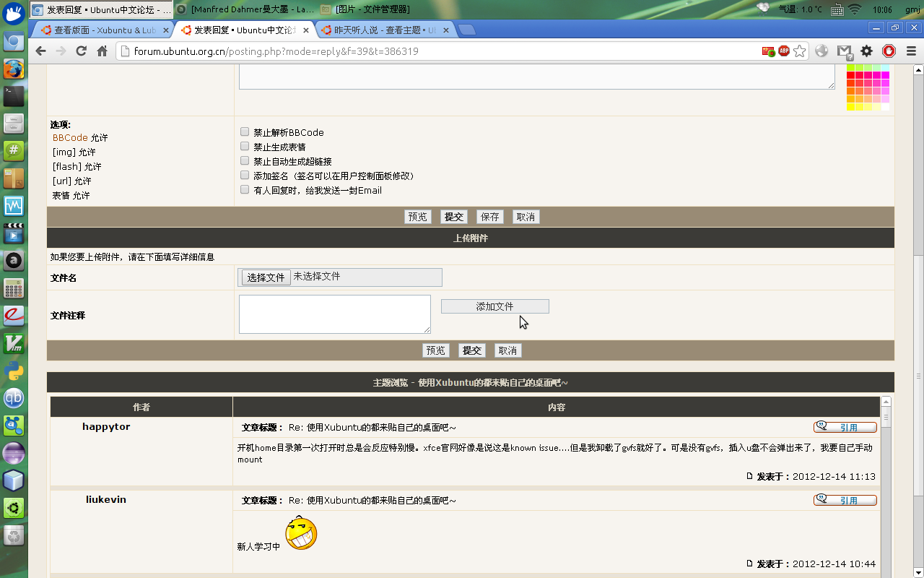Viewport: 924px width, 578px height.
Task: Open a new browser tab
Action: point(467,30)
